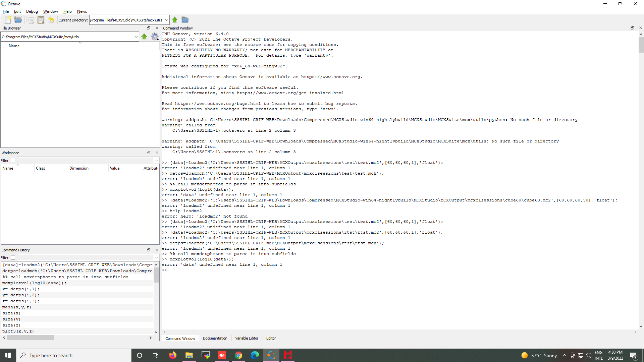The height and width of the screenshot is (362, 644).
Task: Select the Documentation tab
Action: 215,338
